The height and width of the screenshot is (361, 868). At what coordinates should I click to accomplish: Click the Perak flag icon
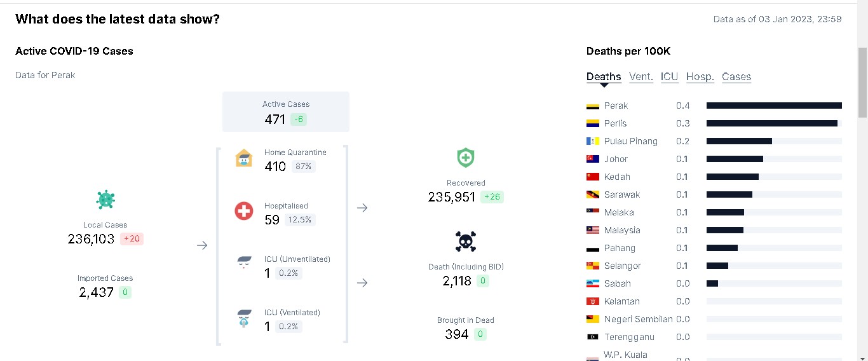pyautogui.click(x=593, y=106)
